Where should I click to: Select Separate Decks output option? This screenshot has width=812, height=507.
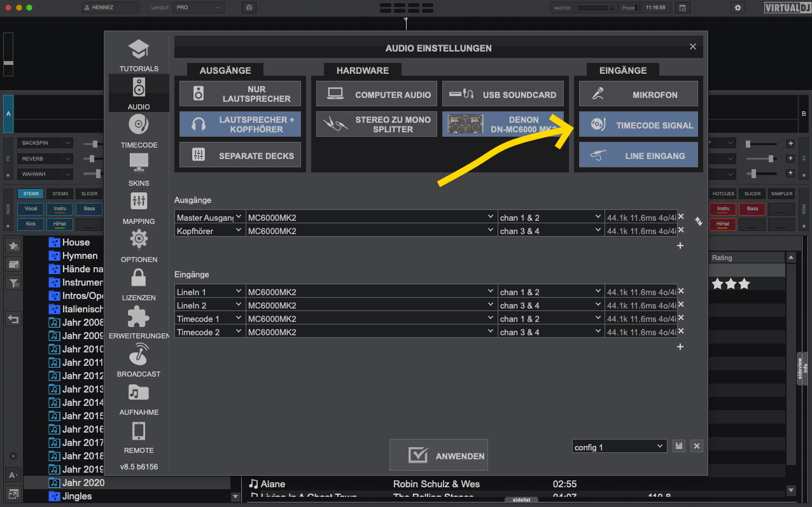[x=240, y=155]
